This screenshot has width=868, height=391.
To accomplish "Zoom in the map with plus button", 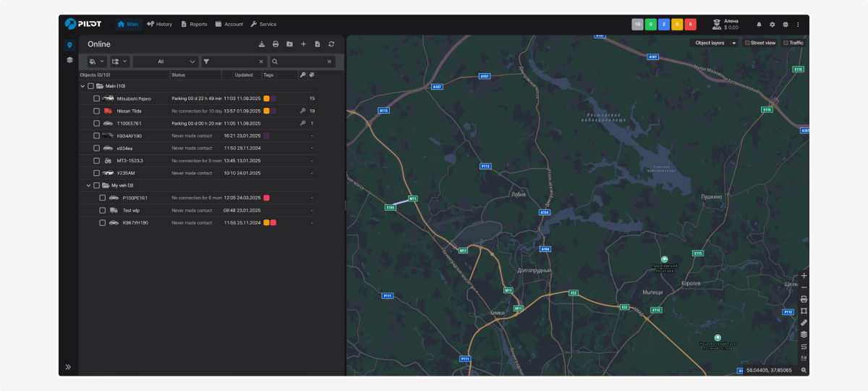I will 804,276.
